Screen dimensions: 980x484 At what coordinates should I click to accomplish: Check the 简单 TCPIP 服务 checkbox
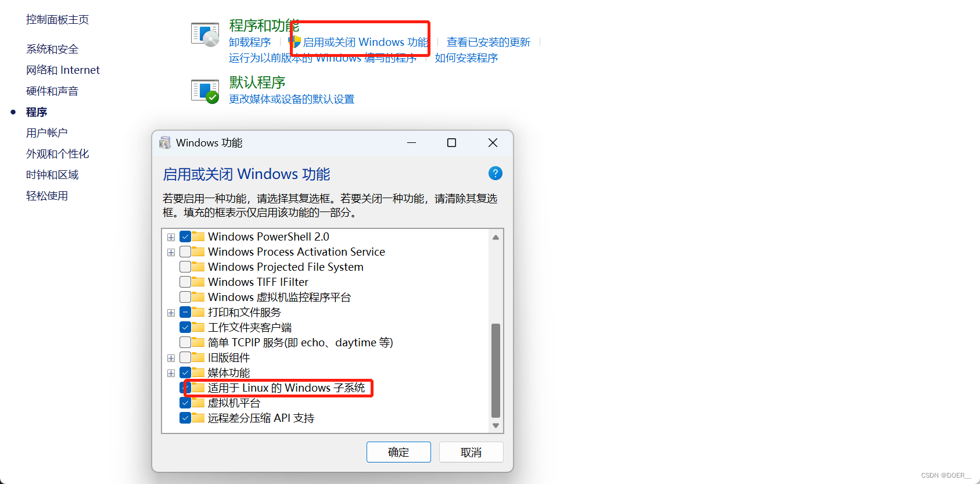185,342
